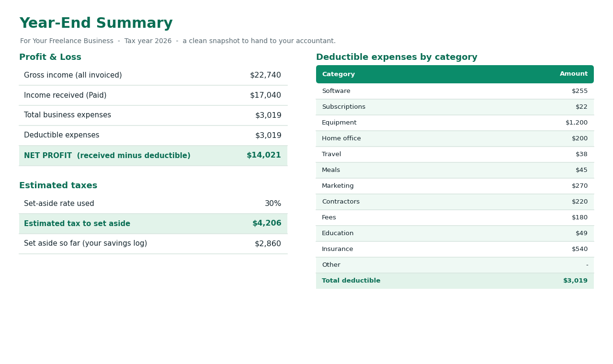Click the Income received (Paid) label
This screenshot has width=613, height=364.
click(x=65, y=95)
